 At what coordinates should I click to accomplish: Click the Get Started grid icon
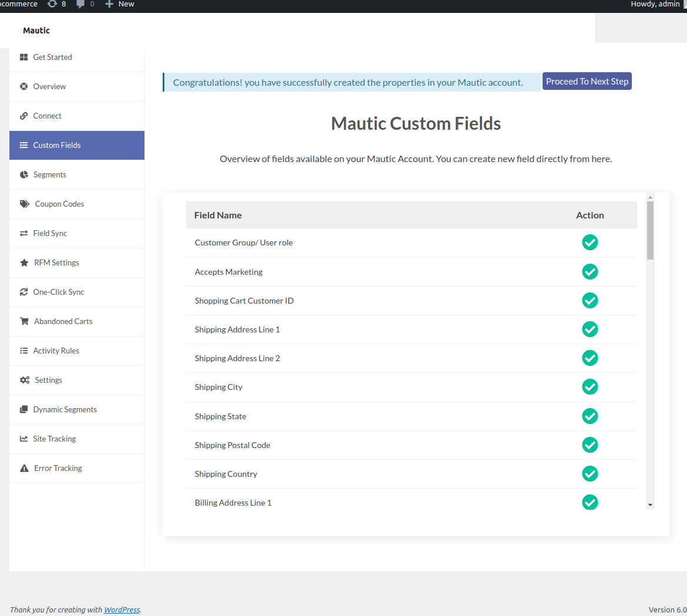click(x=23, y=58)
